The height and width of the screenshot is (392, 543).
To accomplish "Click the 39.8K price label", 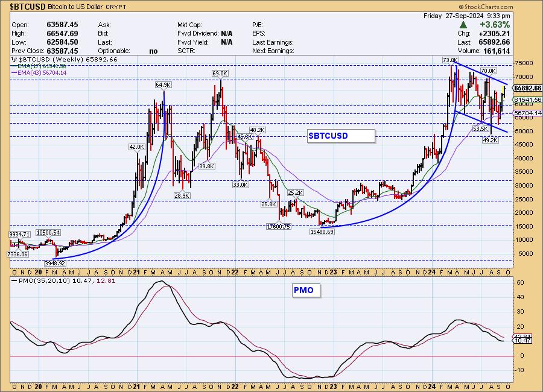I will click(207, 166).
